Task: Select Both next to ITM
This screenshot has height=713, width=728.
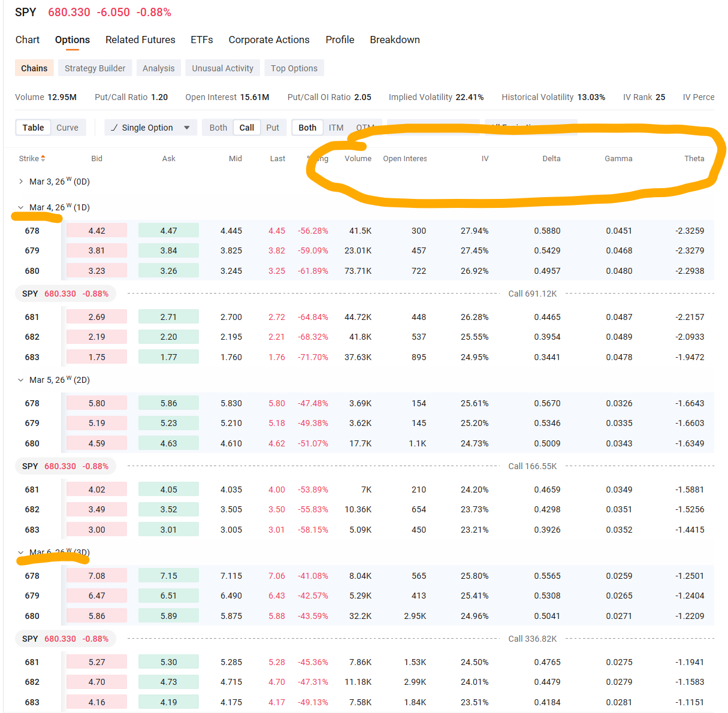Action: (x=307, y=128)
